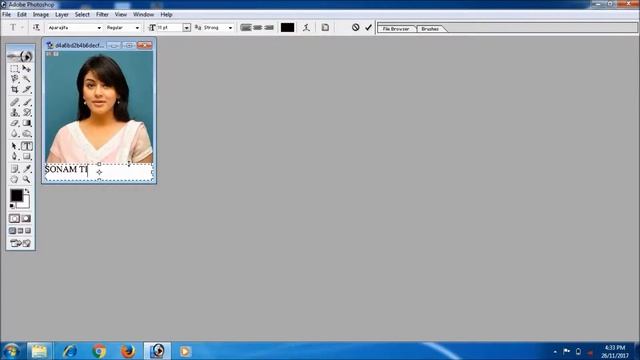Open Google Chrome from the taskbar
The height and width of the screenshot is (360, 640).
click(x=99, y=351)
